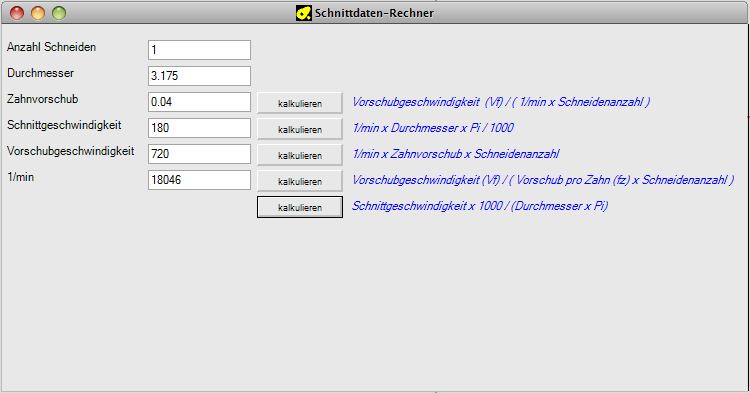Click the 'Schnittgeschwindigkeit' label
The image size is (750, 393).
(x=64, y=125)
